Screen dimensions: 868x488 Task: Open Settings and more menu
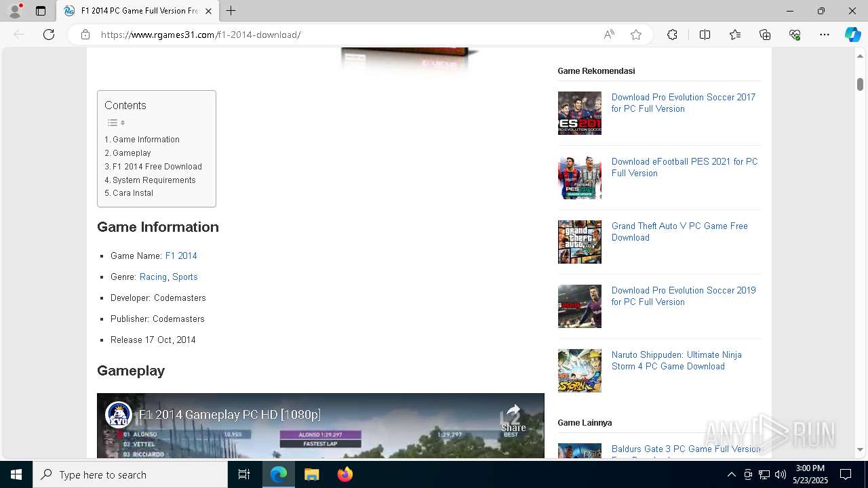825,35
